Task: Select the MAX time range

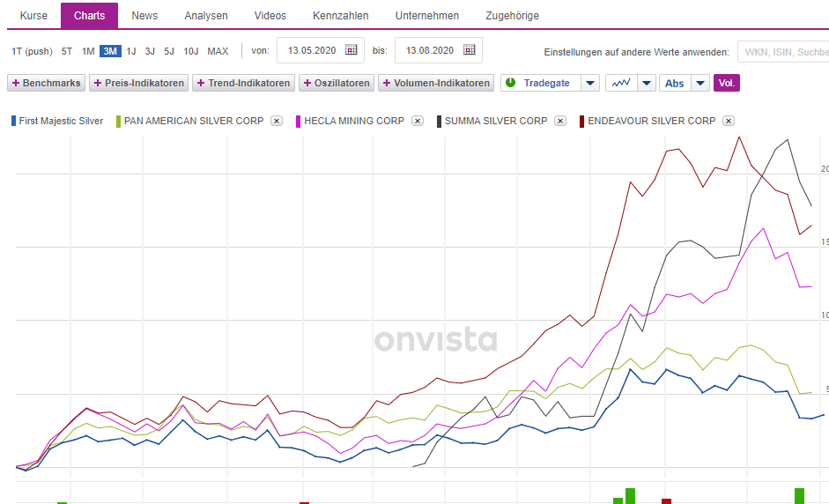Action: (x=218, y=51)
